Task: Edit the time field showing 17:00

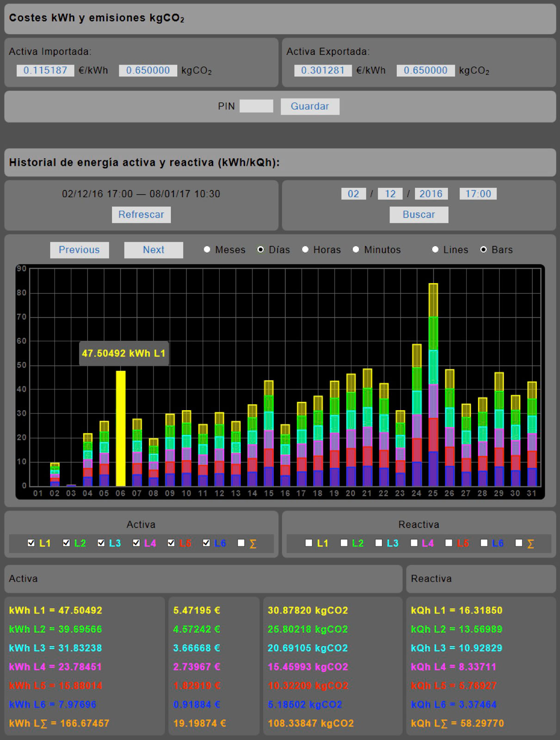Action: [478, 194]
